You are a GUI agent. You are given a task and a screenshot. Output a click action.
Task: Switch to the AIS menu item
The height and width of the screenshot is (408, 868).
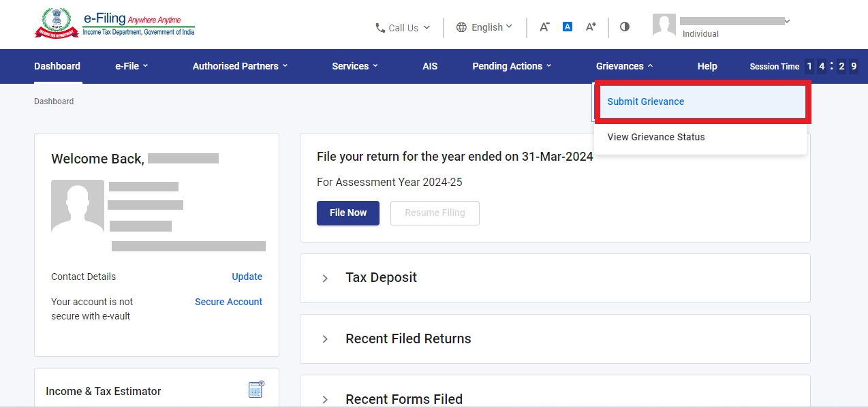click(430, 66)
